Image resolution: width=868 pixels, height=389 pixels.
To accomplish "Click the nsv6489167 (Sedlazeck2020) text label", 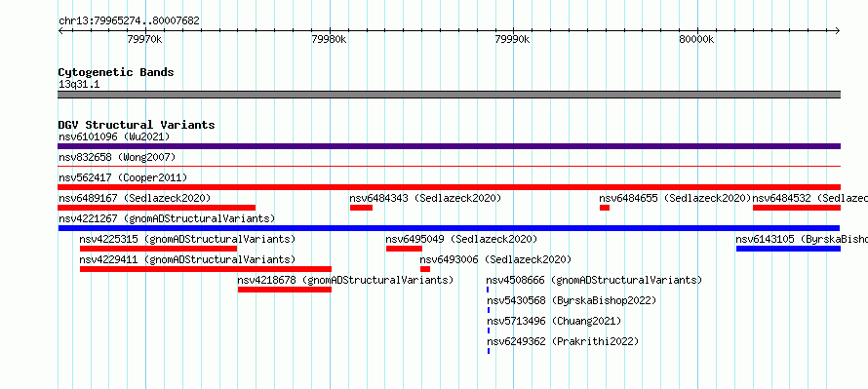I will [135, 198].
